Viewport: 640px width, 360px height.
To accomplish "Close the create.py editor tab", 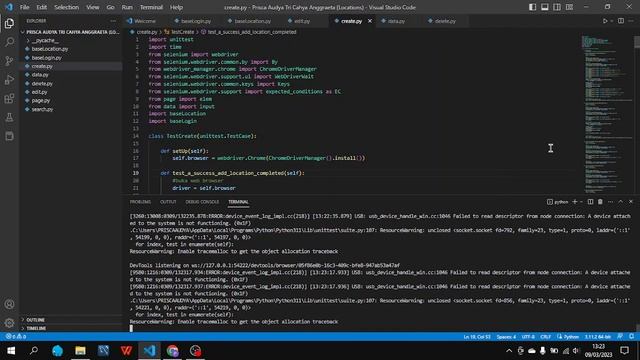I will 370,21.
